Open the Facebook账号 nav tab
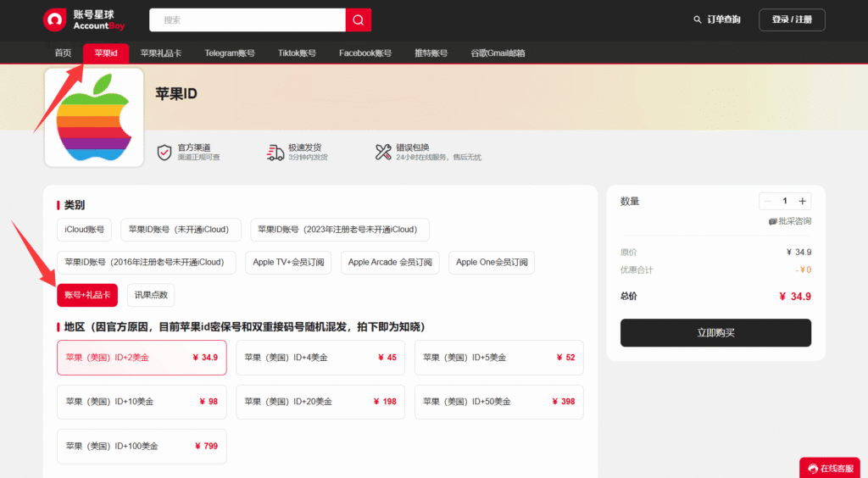This screenshot has width=868, height=478. [x=365, y=53]
